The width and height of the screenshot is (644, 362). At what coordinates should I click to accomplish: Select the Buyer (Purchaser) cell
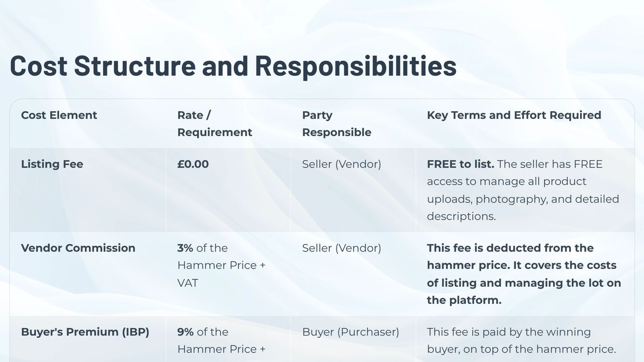(350, 332)
